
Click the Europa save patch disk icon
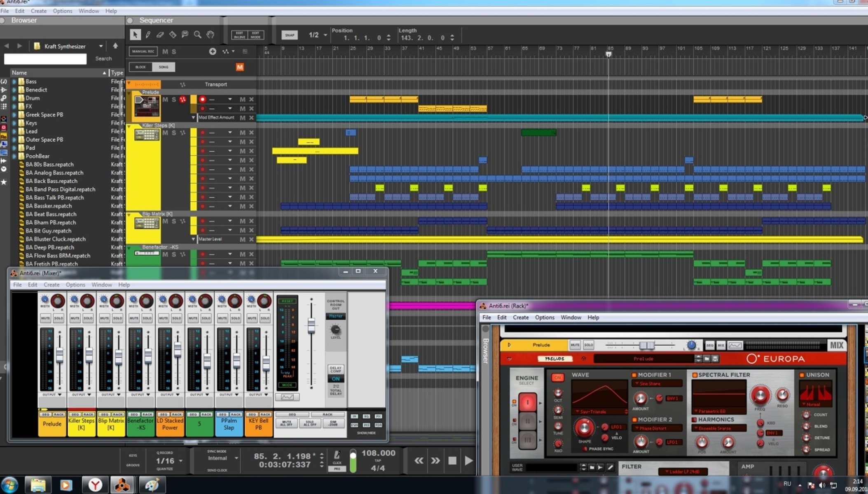click(715, 359)
